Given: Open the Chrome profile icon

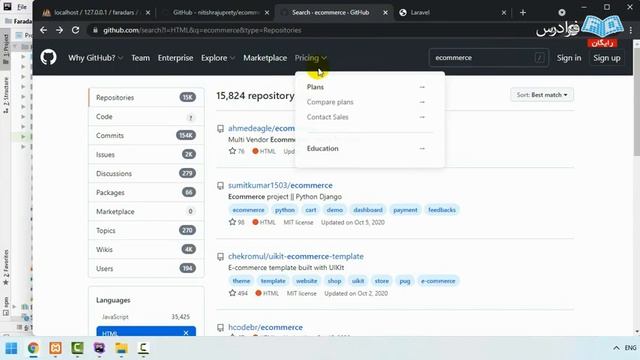Looking at the screenshot, I should click(x=562, y=13).
